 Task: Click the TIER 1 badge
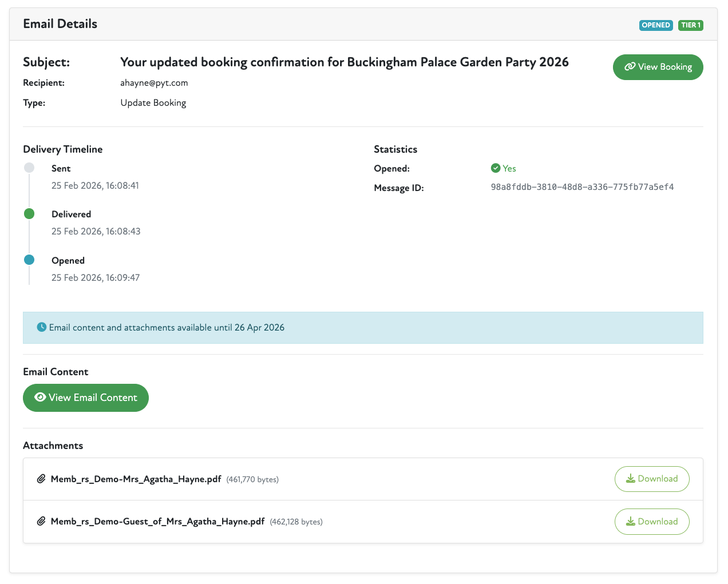[x=690, y=25]
